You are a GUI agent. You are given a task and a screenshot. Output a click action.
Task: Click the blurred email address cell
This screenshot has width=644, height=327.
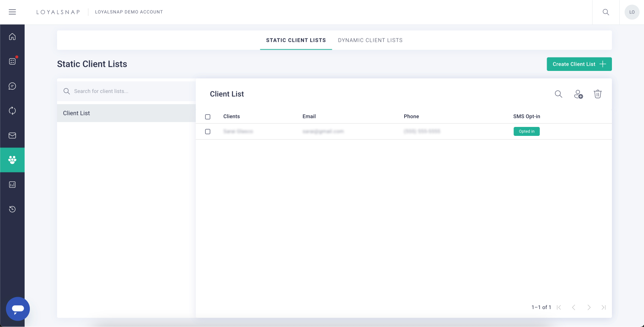click(x=323, y=131)
